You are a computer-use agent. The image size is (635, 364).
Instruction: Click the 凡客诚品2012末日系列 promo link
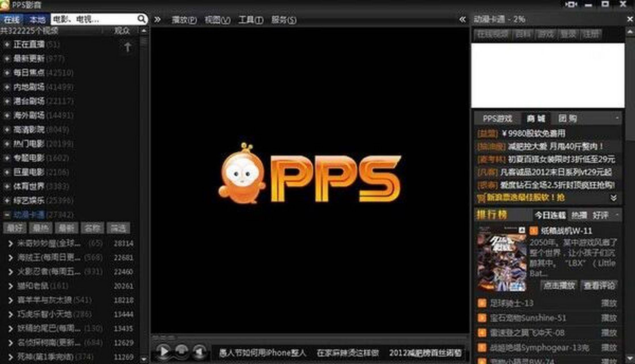[x=556, y=172]
